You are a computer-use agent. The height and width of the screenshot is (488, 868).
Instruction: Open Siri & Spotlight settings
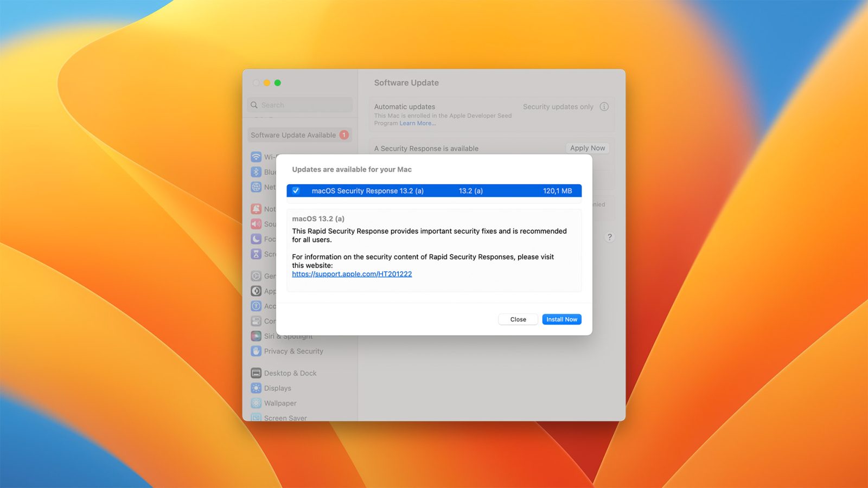[288, 337]
